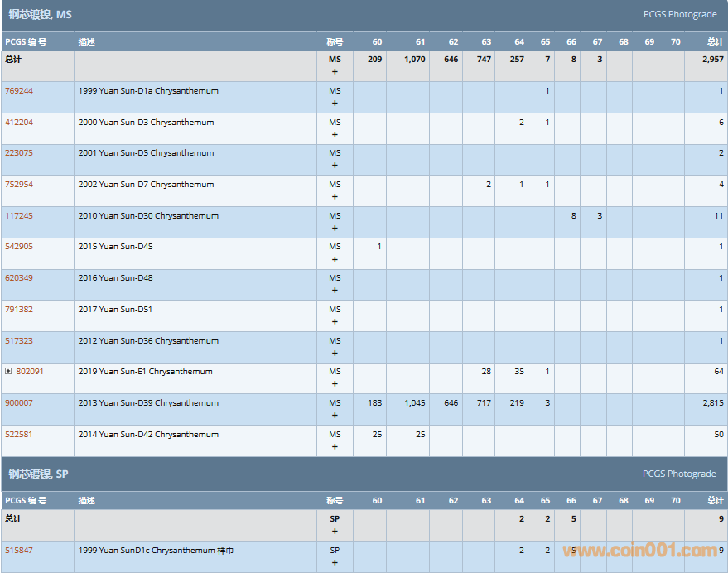Expand plus grades in the MS 总计 row
Viewport: 728px width, 573px height.
335,72
